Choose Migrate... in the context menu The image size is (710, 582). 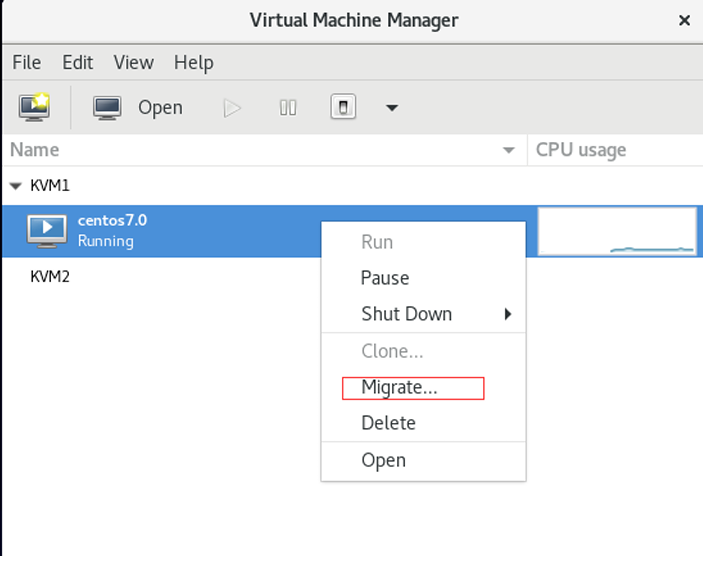click(423, 388)
